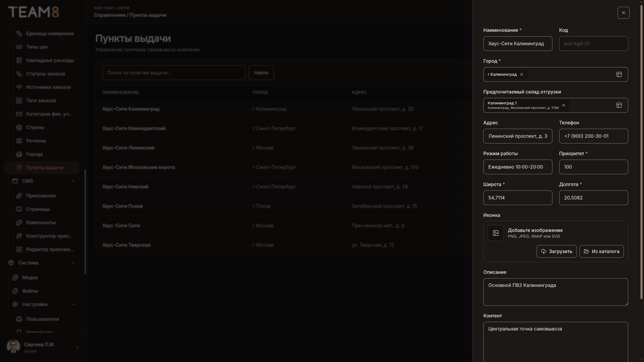Click into the Код field
Screen dimensions: 644x362
(x=593, y=44)
